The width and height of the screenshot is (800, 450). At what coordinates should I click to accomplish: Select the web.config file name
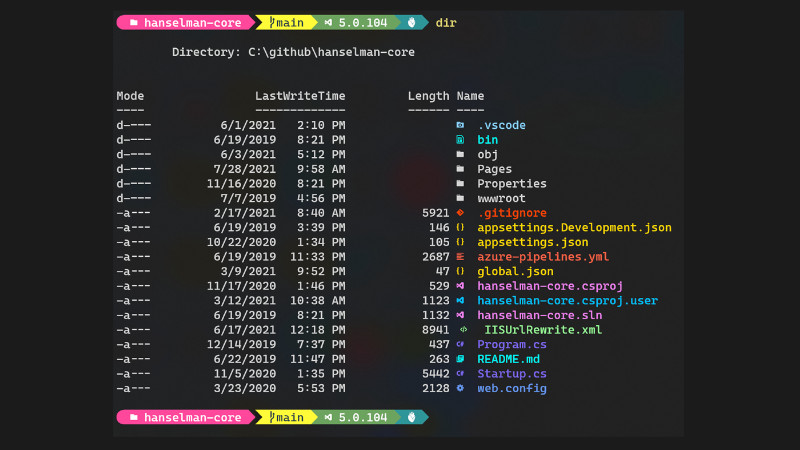point(512,388)
